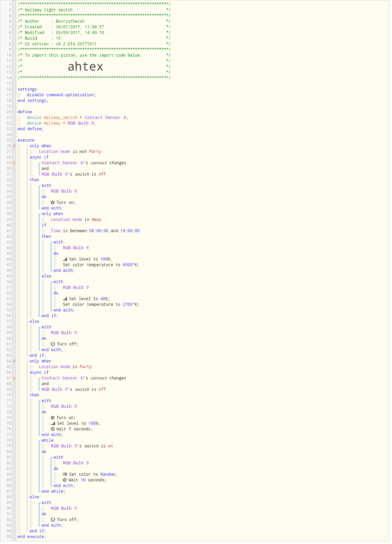Image resolution: width=392 pixels, height=544 pixels.
Task: Click the restriction marker icon on line 64
Action: click(14, 361)
